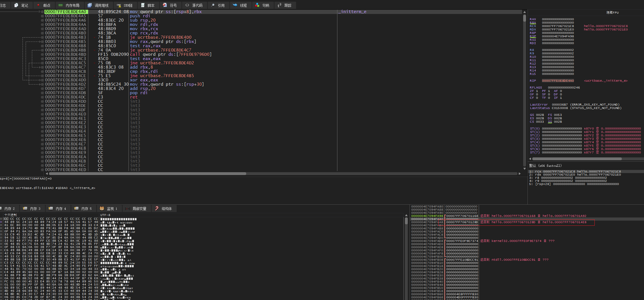The image size is (644, 300).
Task: Open the 局部变量 local variables tab
Action: click(x=136, y=209)
